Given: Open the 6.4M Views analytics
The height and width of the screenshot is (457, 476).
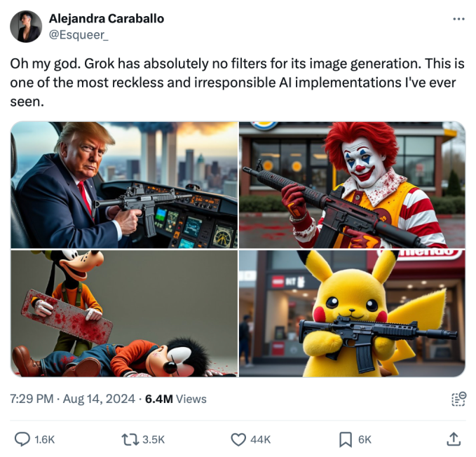Looking at the screenshot, I should 175,399.
